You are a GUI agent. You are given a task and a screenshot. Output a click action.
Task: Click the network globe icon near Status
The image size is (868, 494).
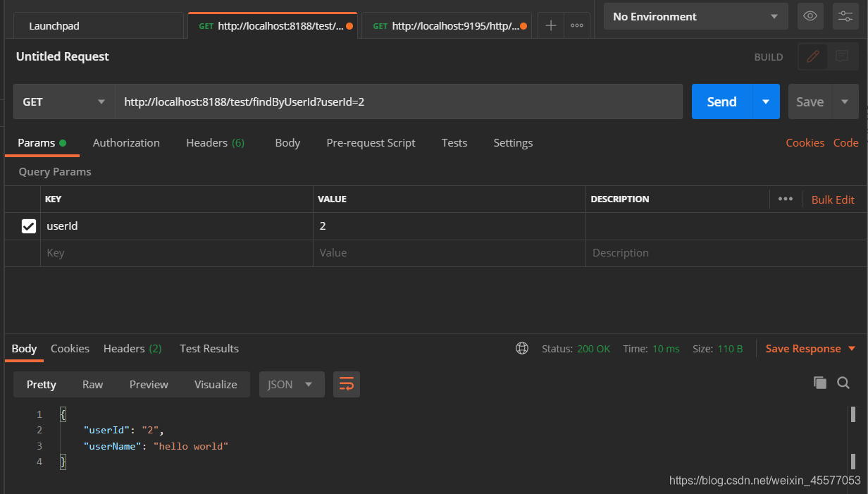[522, 348]
